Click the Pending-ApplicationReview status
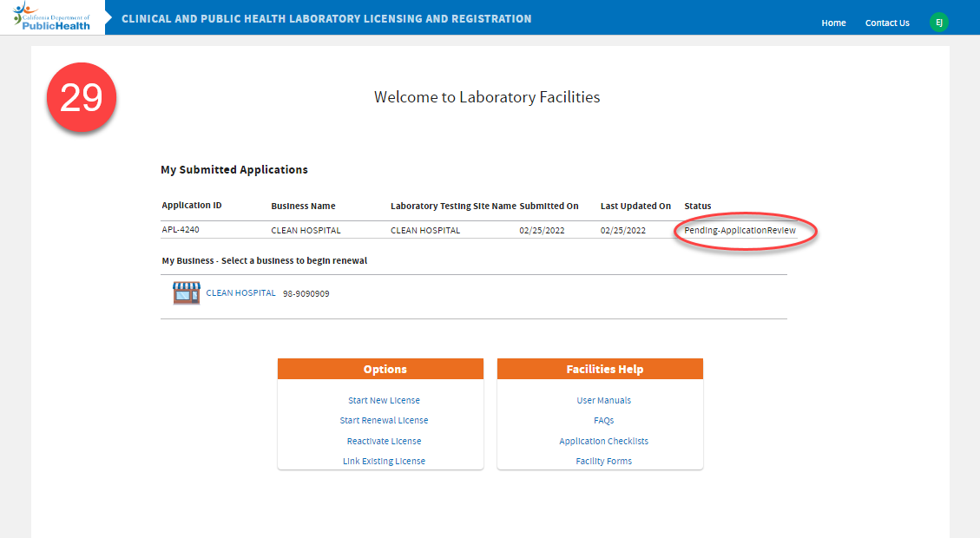 pyautogui.click(x=740, y=231)
